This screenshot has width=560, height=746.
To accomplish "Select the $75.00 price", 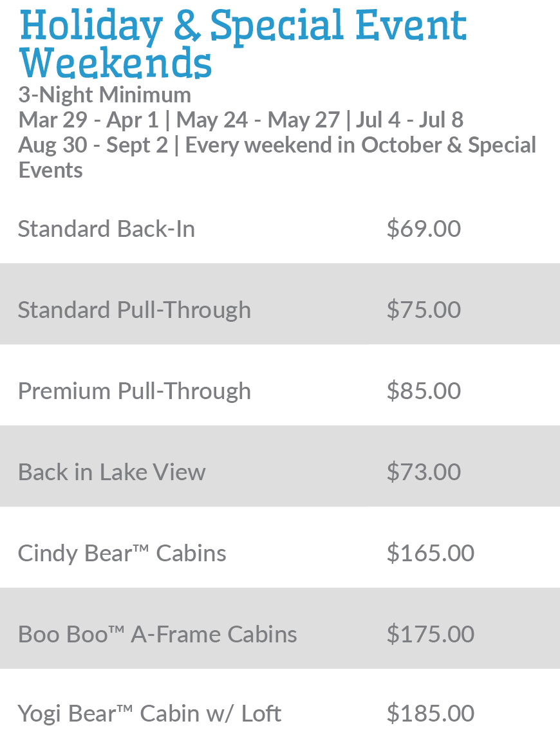I will point(424,310).
